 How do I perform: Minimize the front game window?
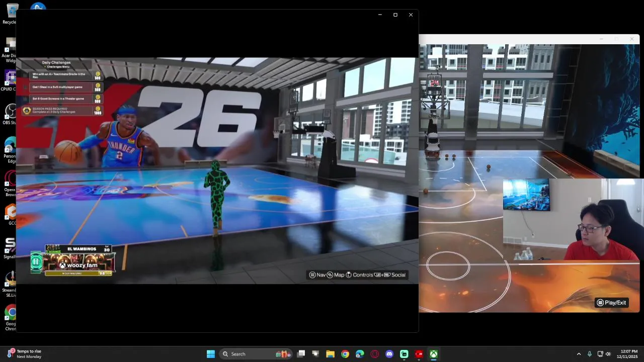380,15
